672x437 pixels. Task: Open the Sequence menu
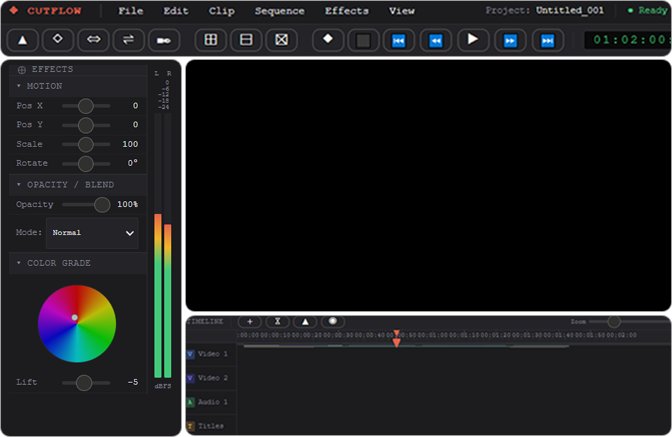[x=279, y=11]
